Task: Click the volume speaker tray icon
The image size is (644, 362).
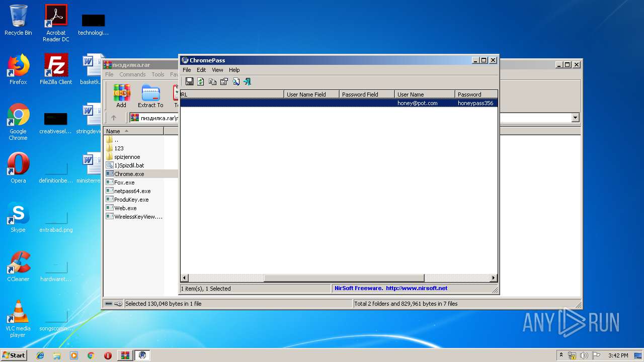Action: point(584,355)
